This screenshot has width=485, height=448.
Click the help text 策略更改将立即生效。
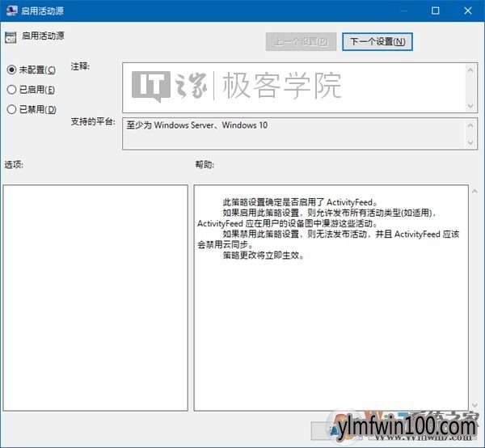(x=264, y=256)
